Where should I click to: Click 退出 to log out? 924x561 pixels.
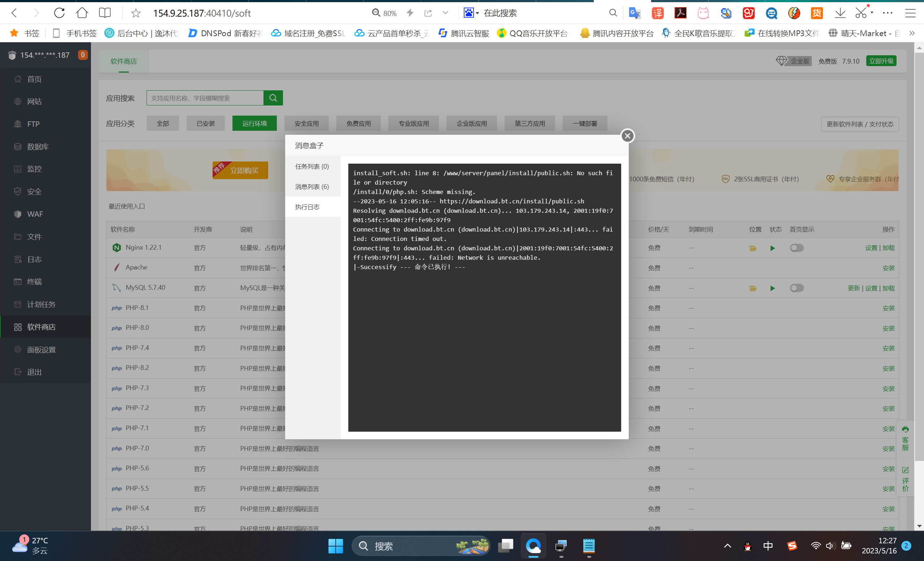[46, 372]
